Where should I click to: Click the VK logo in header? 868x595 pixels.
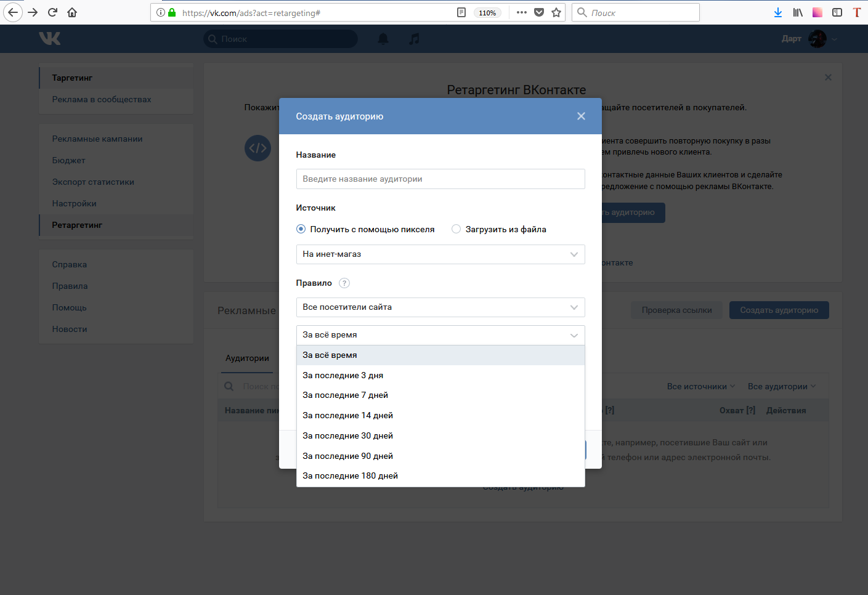(x=50, y=38)
